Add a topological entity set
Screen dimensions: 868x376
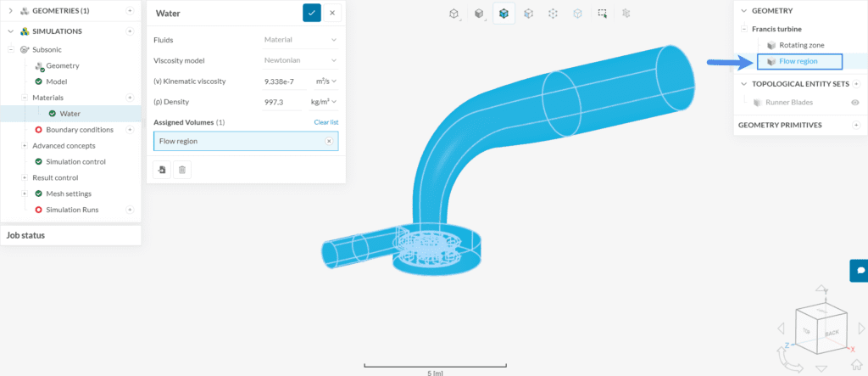point(856,84)
